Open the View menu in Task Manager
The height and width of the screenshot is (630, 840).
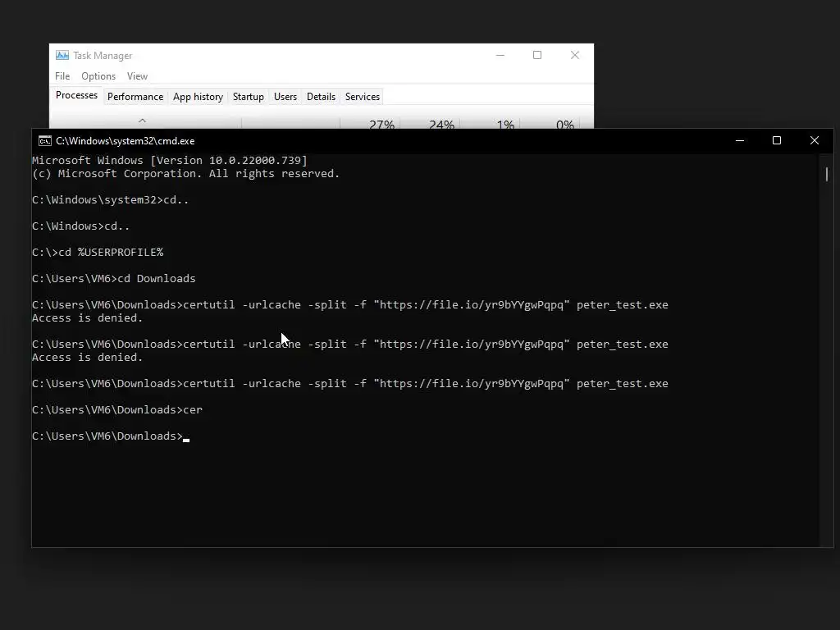(137, 76)
